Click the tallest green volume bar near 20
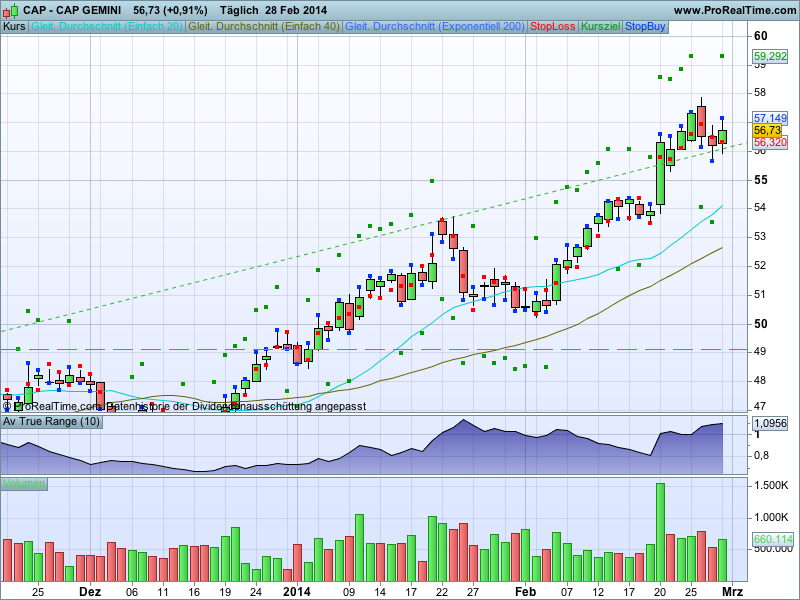800x600 pixels. 660,532
